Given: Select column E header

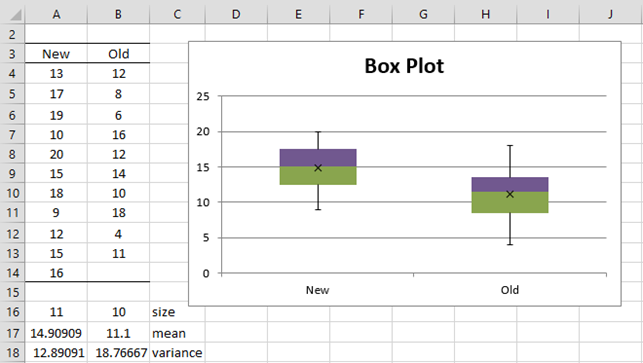Looking at the screenshot, I should coord(299,15).
